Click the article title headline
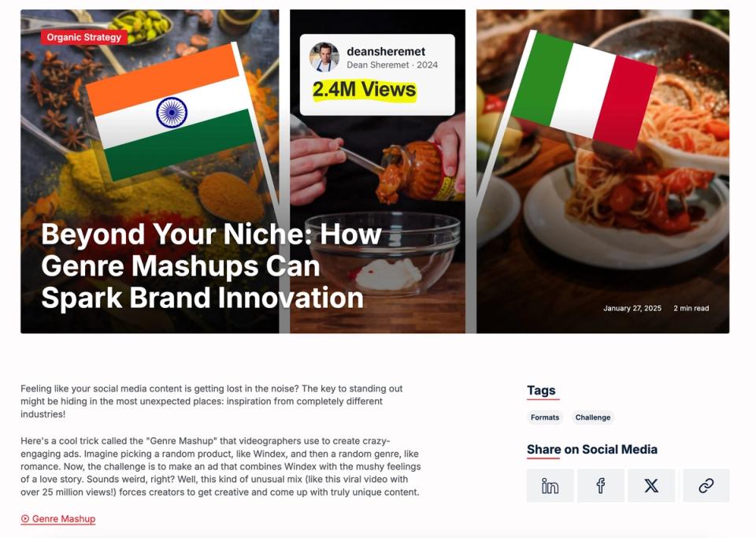The height and width of the screenshot is (538, 756). pyautogui.click(x=211, y=265)
